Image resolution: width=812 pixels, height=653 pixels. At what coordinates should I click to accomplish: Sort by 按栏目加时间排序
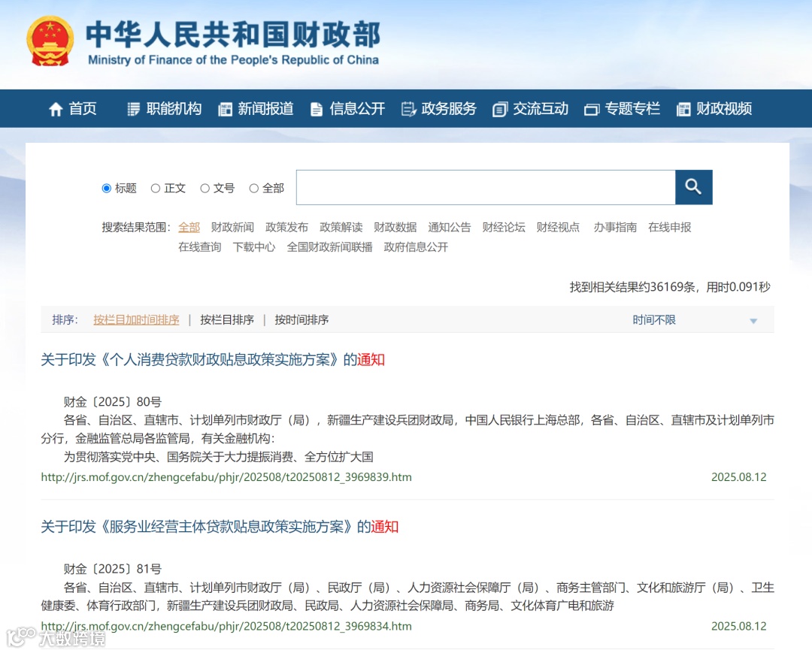(136, 320)
